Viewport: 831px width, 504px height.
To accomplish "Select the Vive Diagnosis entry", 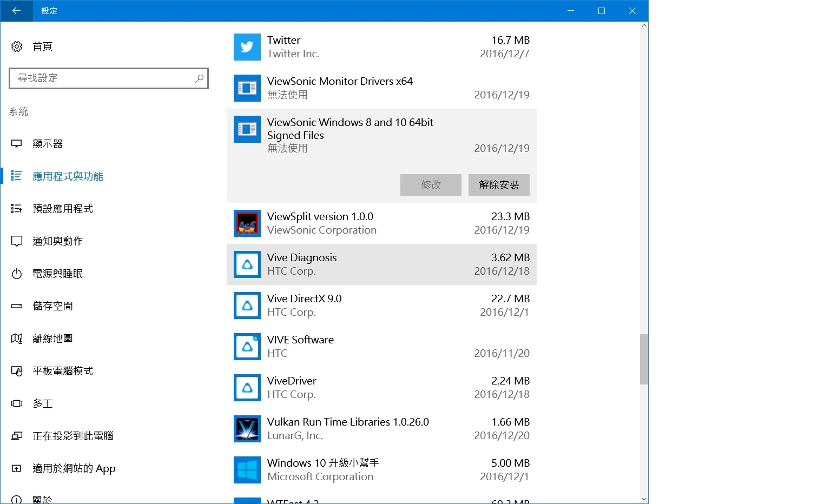I will coord(381,264).
